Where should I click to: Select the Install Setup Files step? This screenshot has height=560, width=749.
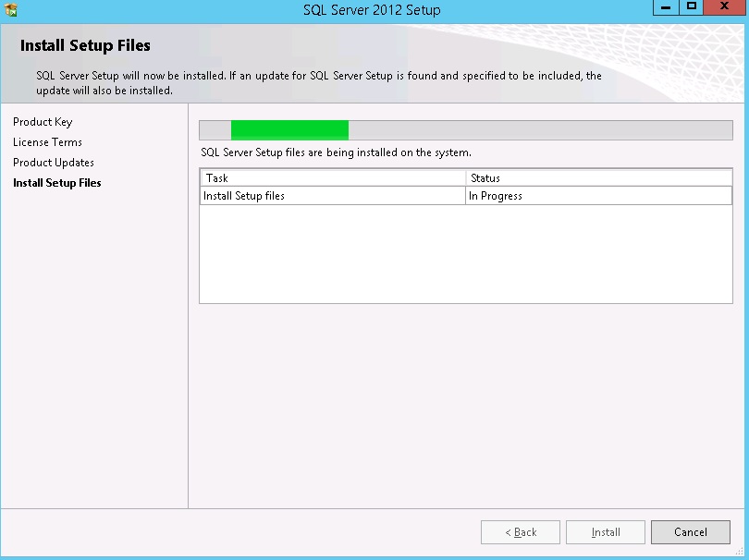click(x=56, y=183)
